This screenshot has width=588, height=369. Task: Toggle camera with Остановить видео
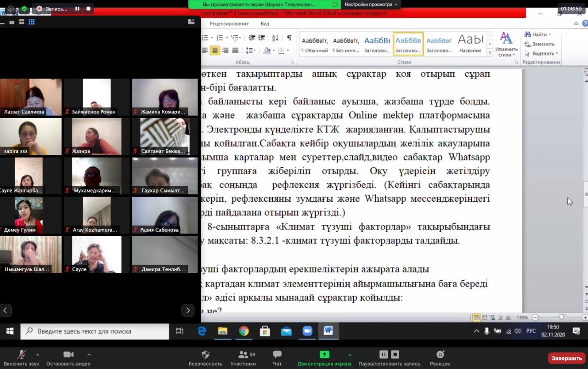[x=68, y=358]
